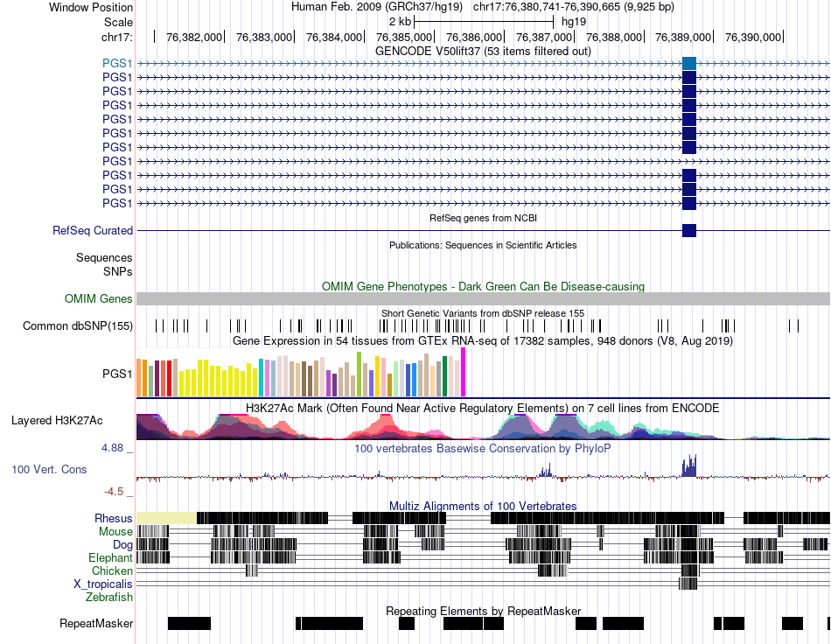This screenshot has height=644, width=831.
Task: Click the SNPs label under Sequences
Action: (118, 271)
